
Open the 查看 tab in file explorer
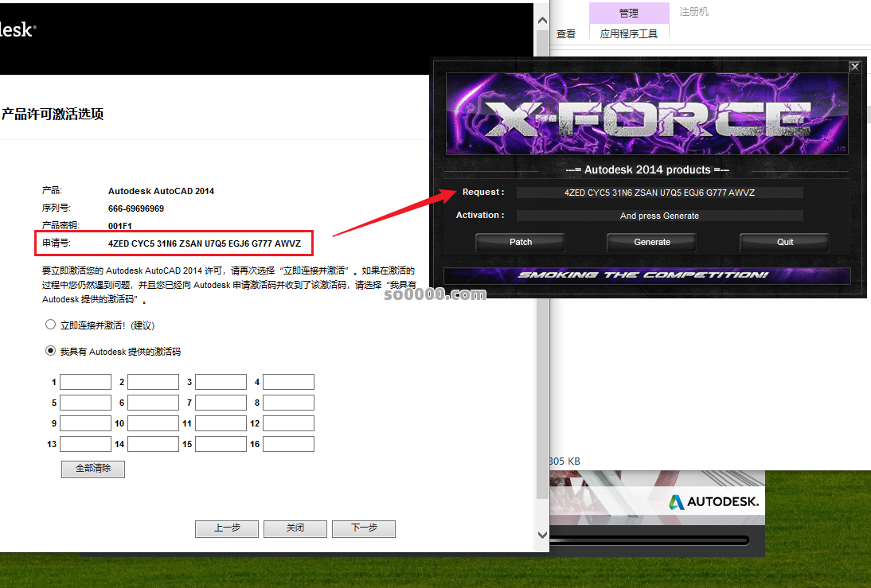566,34
